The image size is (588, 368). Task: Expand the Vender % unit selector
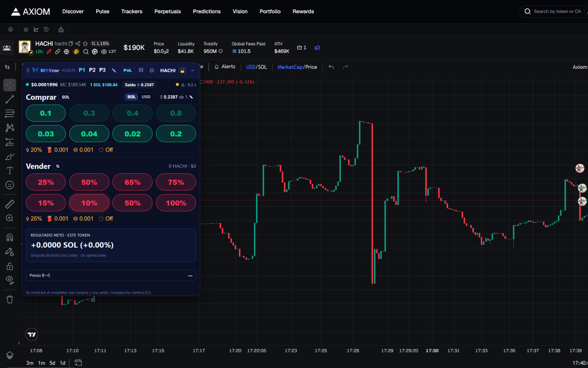pyautogui.click(x=58, y=167)
